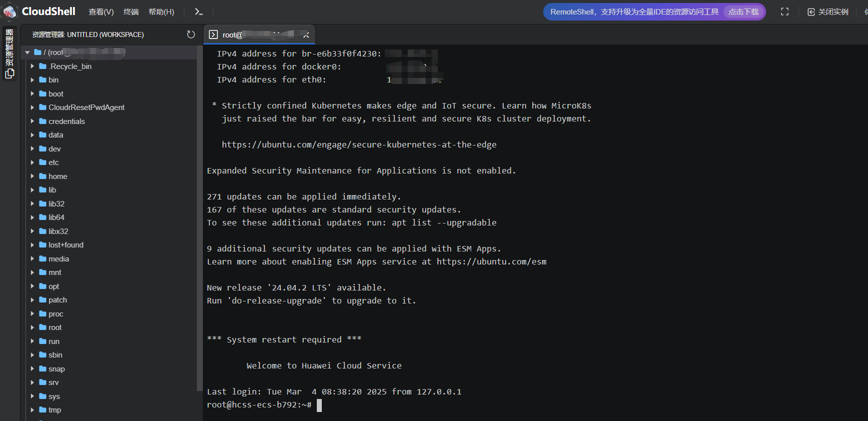Image resolution: width=868 pixels, height=421 pixels.
Task: Expand the dev folder arrow
Action: pos(32,148)
